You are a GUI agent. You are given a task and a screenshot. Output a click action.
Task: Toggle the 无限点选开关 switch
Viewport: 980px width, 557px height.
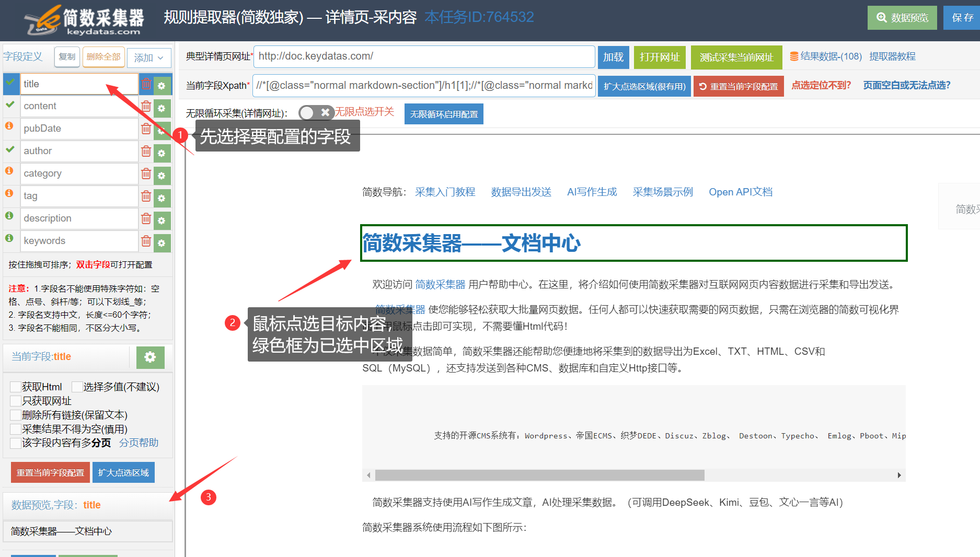(x=315, y=112)
